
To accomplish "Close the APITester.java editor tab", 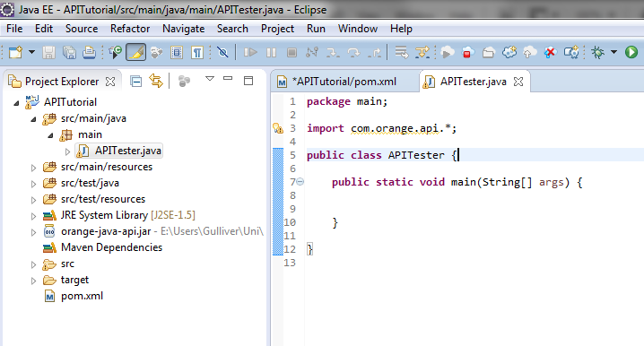I will (x=518, y=82).
